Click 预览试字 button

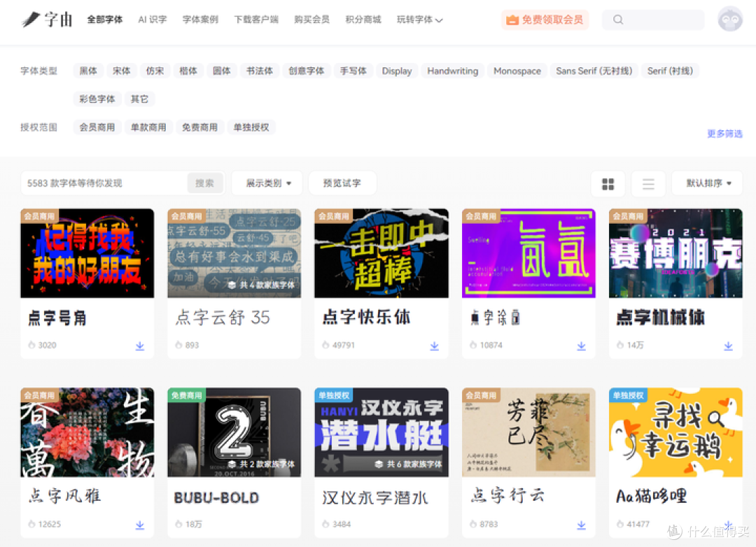pyautogui.click(x=342, y=183)
